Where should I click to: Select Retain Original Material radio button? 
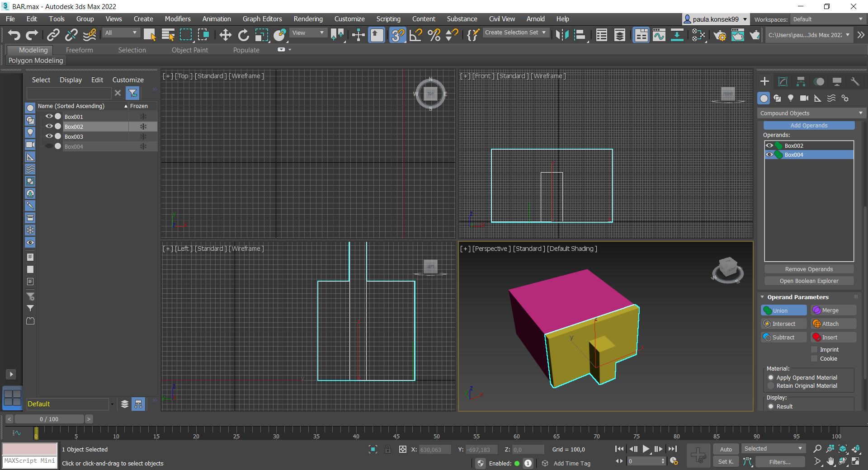point(771,386)
